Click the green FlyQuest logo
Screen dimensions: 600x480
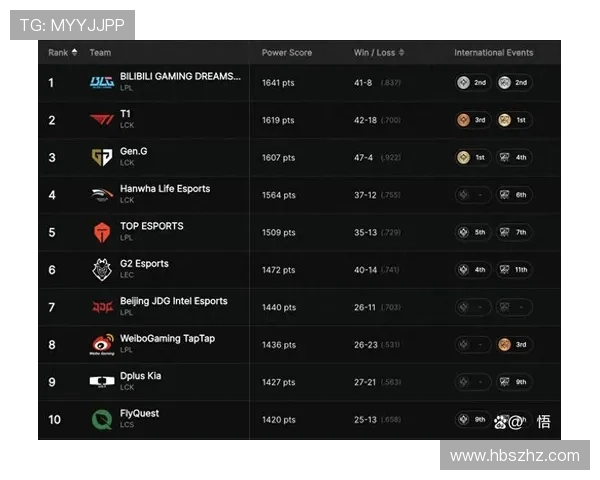pyautogui.click(x=102, y=419)
